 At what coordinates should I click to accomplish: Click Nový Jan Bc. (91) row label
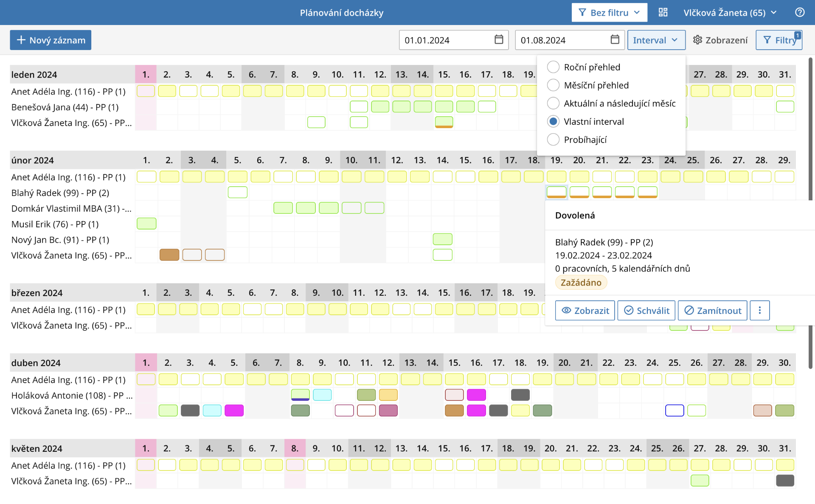pyautogui.click(x=60, y=240)
